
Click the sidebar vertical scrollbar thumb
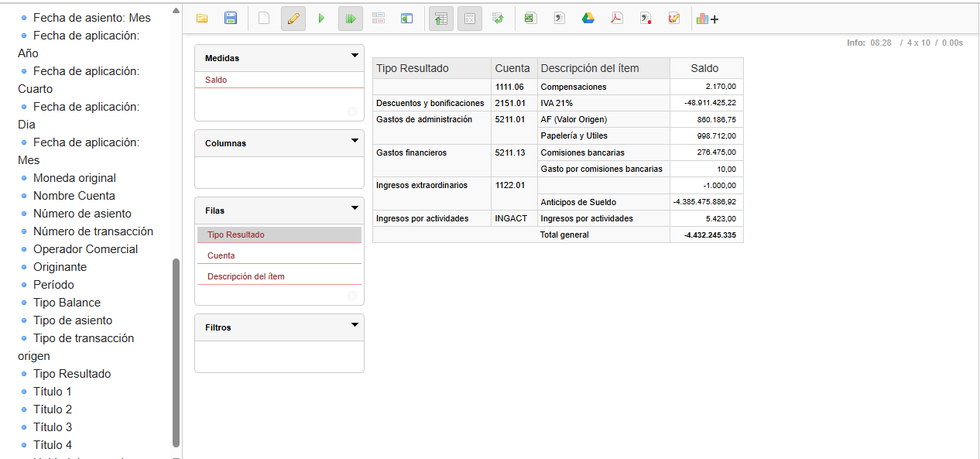(x=176, y=352)
